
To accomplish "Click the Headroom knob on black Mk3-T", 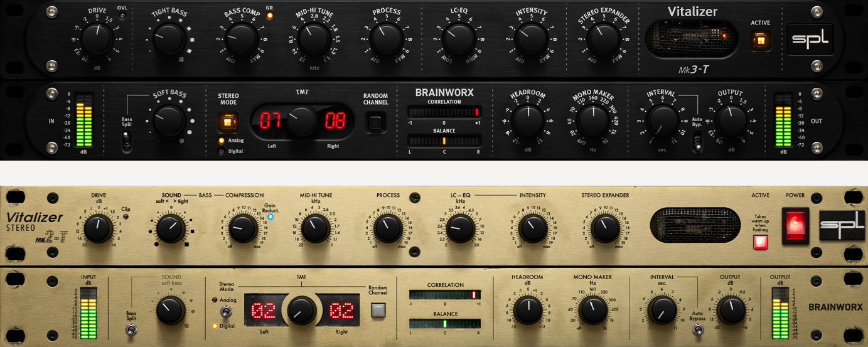I will 528,120.
